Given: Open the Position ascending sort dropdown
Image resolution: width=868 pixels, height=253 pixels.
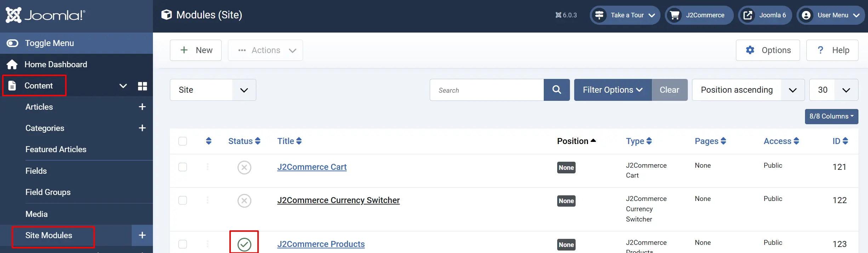Looking at the screenshot, I should 748,90.
